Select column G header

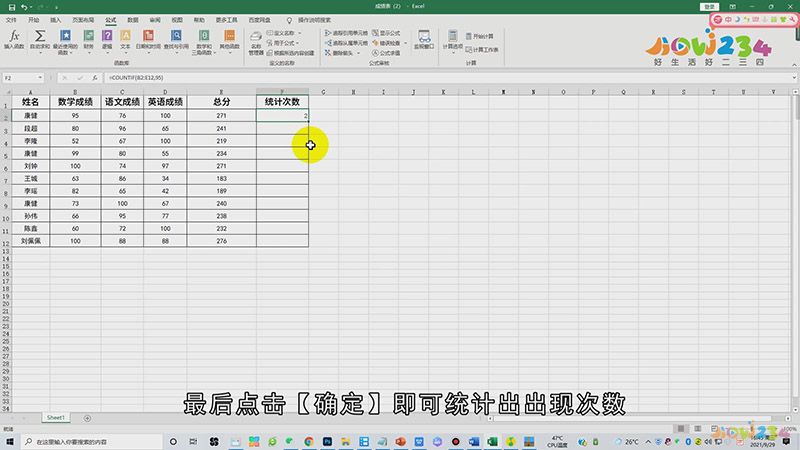323,92
